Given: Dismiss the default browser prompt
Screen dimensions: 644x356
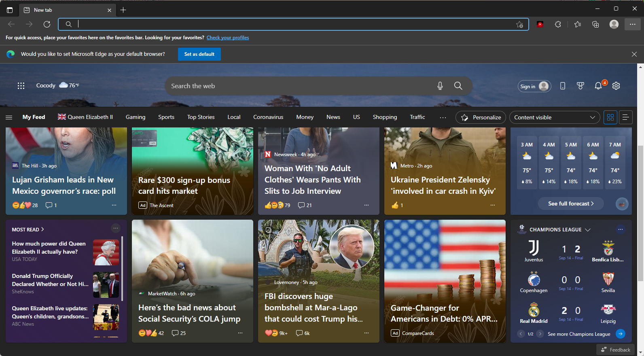Looking at the screenshot, I should click(x=634, y=54).
